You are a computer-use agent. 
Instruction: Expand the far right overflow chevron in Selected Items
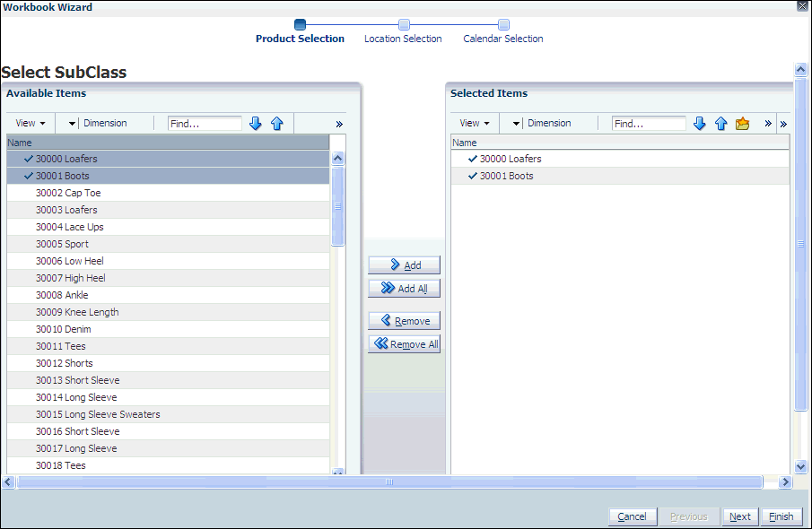click(783, 124)
